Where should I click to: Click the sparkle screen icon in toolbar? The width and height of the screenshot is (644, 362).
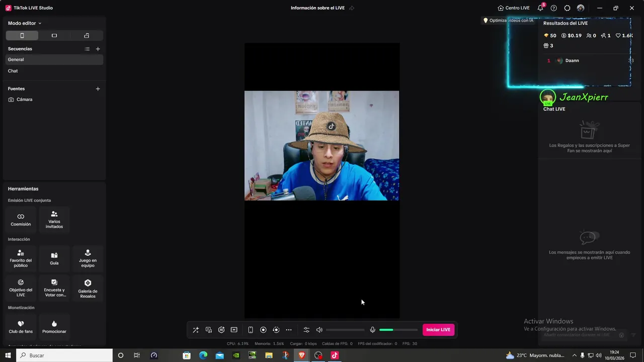tap(234, 330)
